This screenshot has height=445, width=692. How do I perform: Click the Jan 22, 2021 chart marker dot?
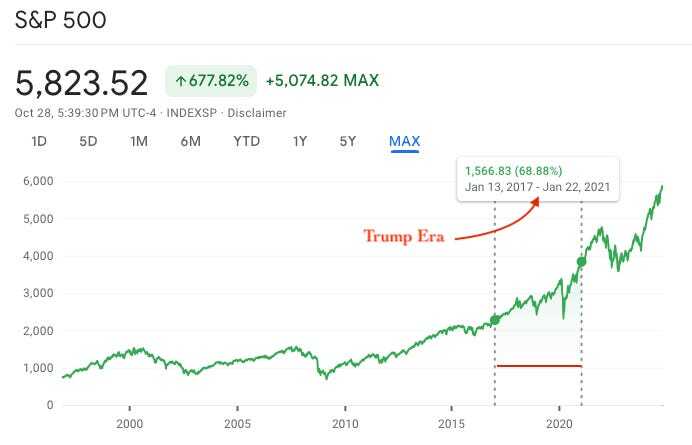pyautogui.click(x=582, y=262)
